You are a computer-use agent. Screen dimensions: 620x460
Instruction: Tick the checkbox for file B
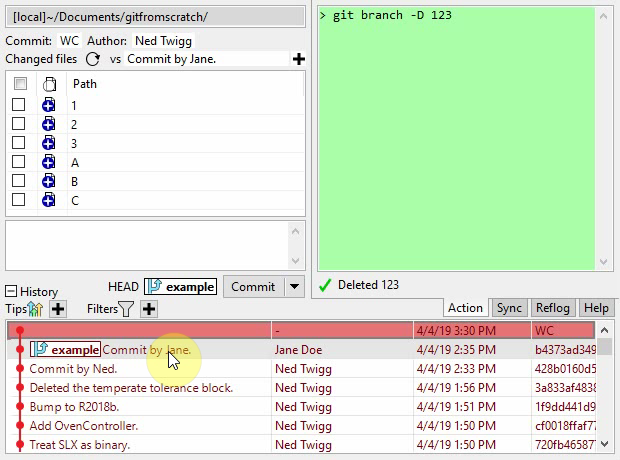coord(18,181)
